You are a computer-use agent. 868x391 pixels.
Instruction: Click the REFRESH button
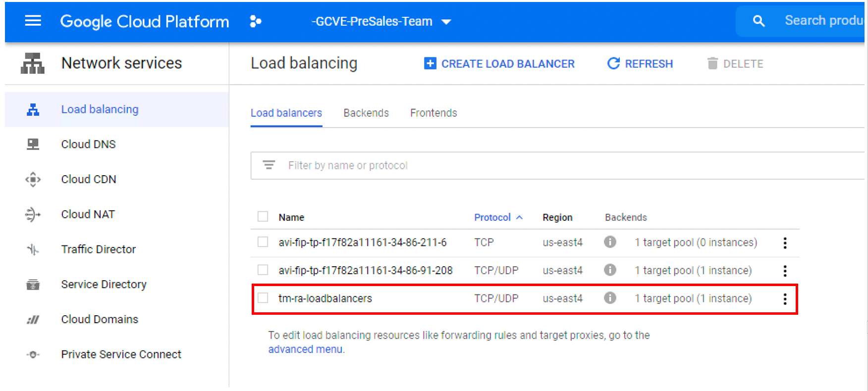(640, 64)
